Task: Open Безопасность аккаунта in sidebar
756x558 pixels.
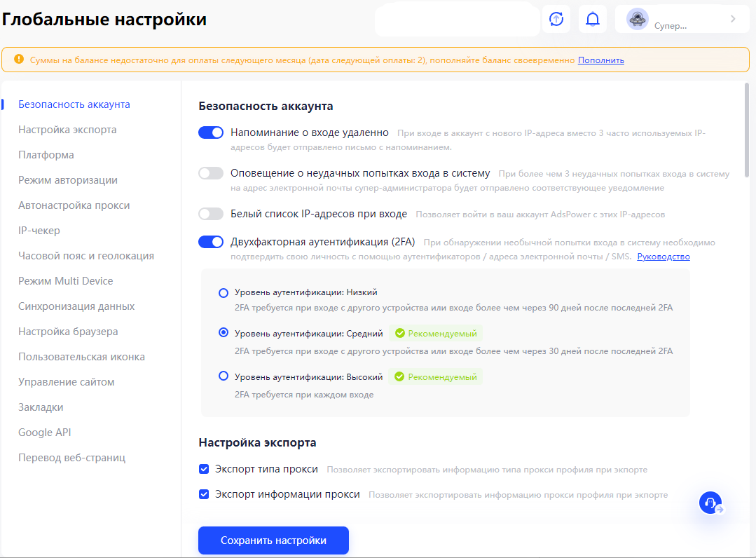Action: click(74, 104)
